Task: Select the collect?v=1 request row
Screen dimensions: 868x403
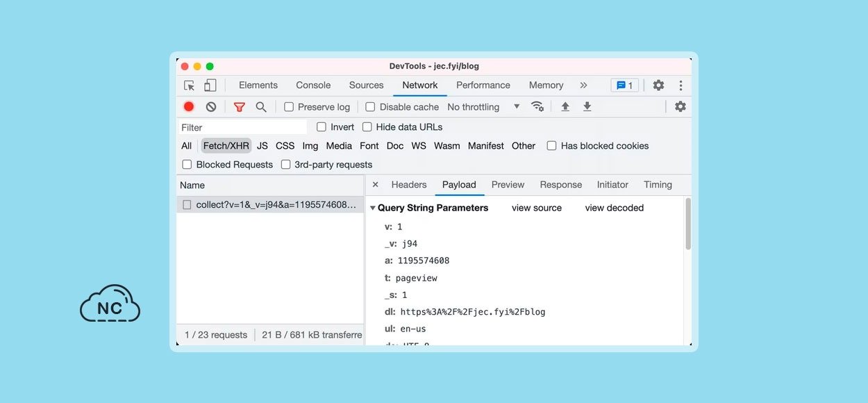Action: click(270, 205)
